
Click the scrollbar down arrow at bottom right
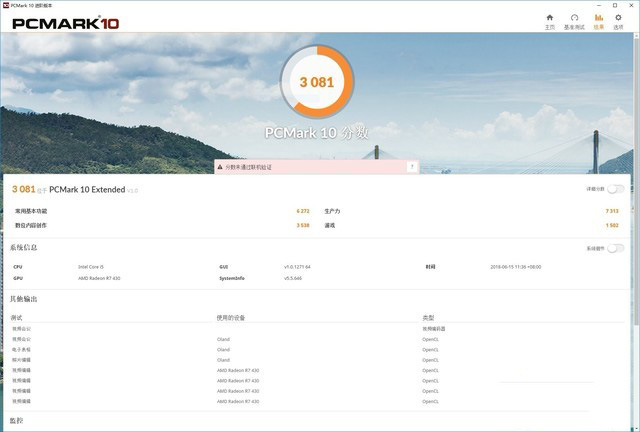(x=636, y=428)
